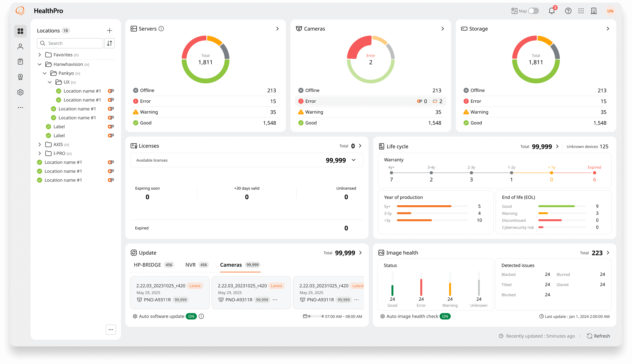This screenshot has width=632, height=364.
Task: Expand the Favorites folder
Action: tap(39, 54)
